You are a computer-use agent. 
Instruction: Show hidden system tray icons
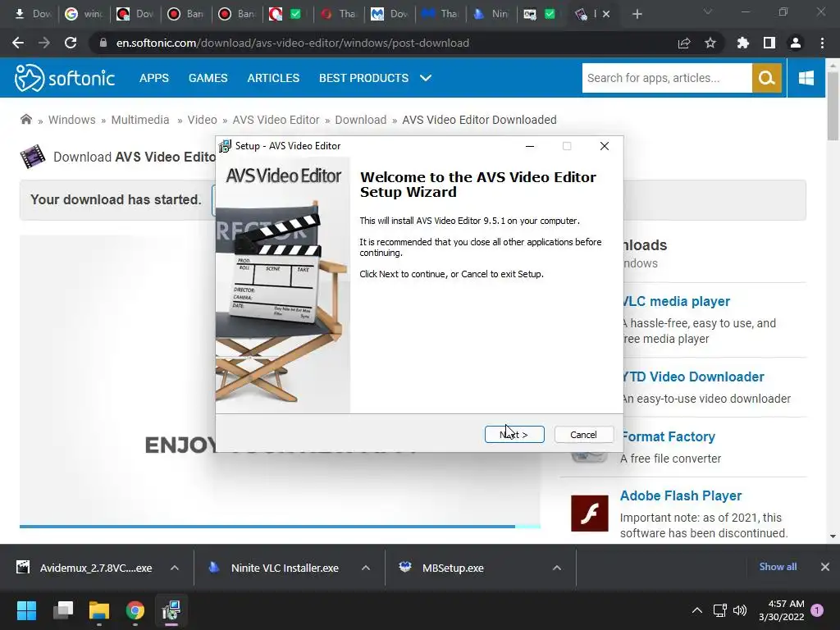click(x=697, y=610)
